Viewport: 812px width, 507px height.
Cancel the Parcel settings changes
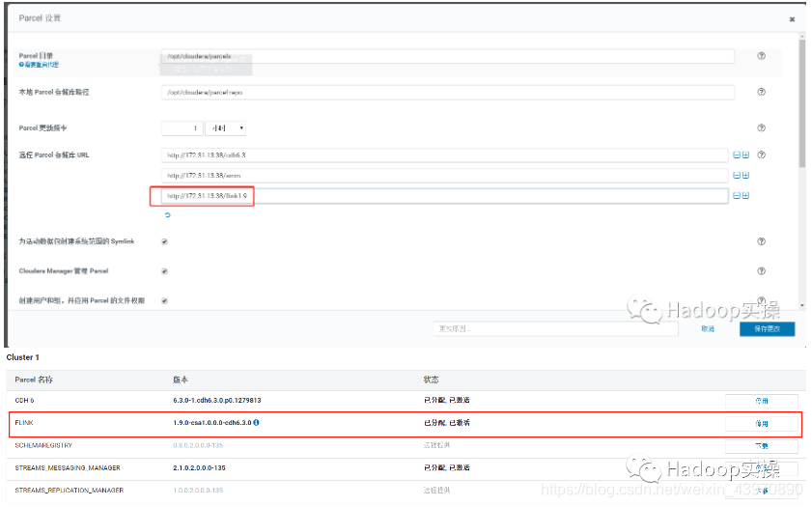(708, 329)
